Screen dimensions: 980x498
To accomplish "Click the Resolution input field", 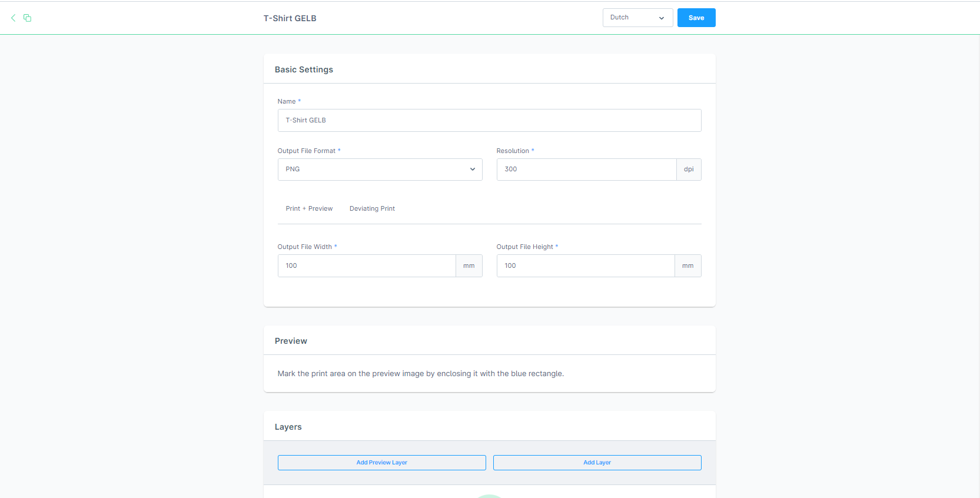I will 586,170.
